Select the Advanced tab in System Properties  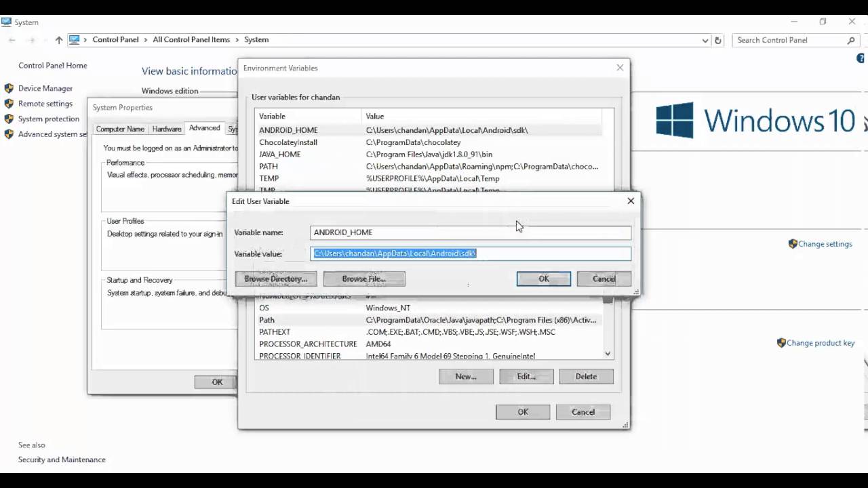pos(205,128)
